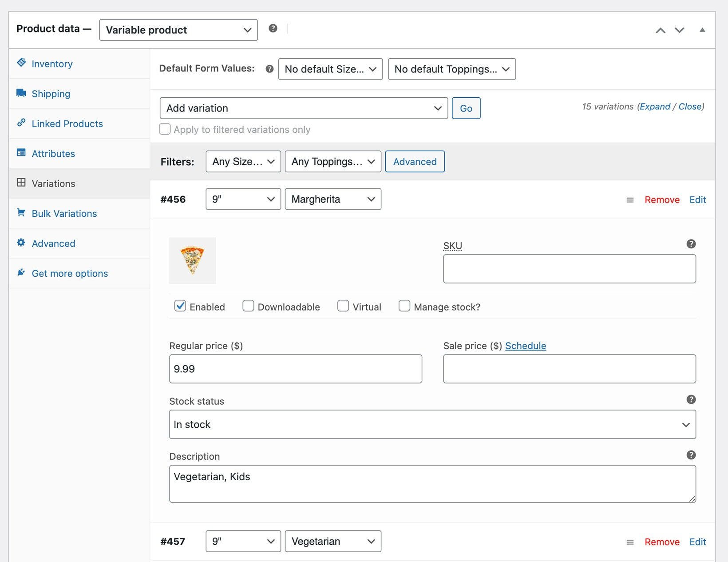The width and height of the screenshot is (728, 562).
Task: Click the pizza slice variation thumbnail
Action: [x=192, y=260]
